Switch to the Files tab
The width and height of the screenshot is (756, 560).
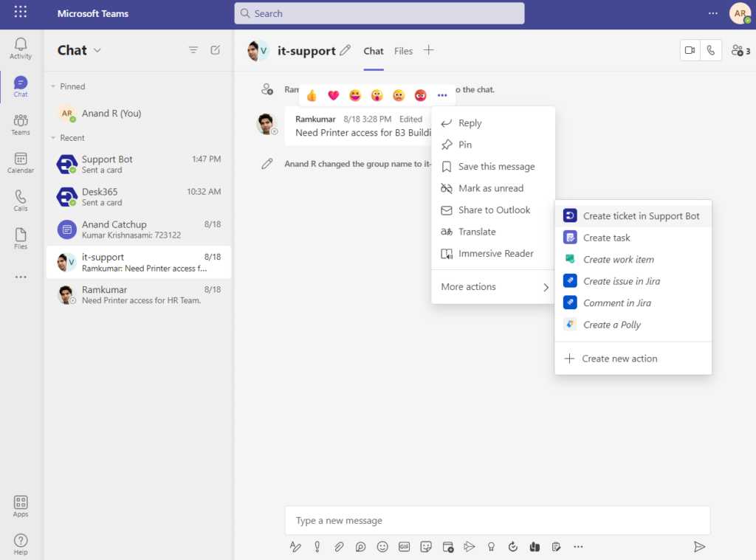click(403, 51)
